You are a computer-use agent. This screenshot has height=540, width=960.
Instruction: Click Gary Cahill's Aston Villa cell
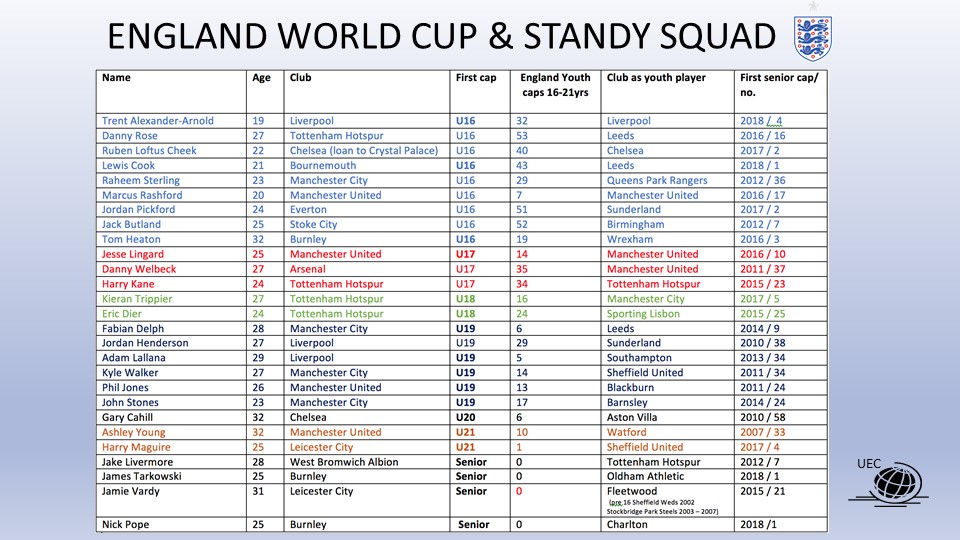(634, 417)
